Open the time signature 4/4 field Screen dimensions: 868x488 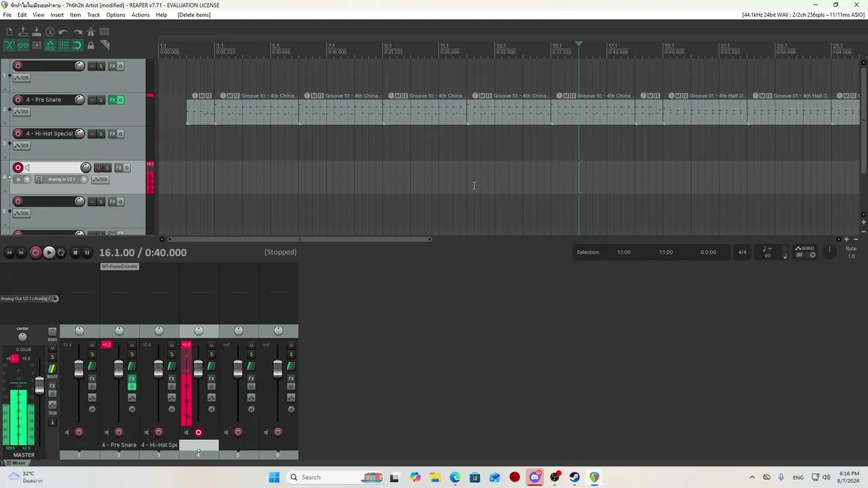pyautogui.click(x=742, y=252)
